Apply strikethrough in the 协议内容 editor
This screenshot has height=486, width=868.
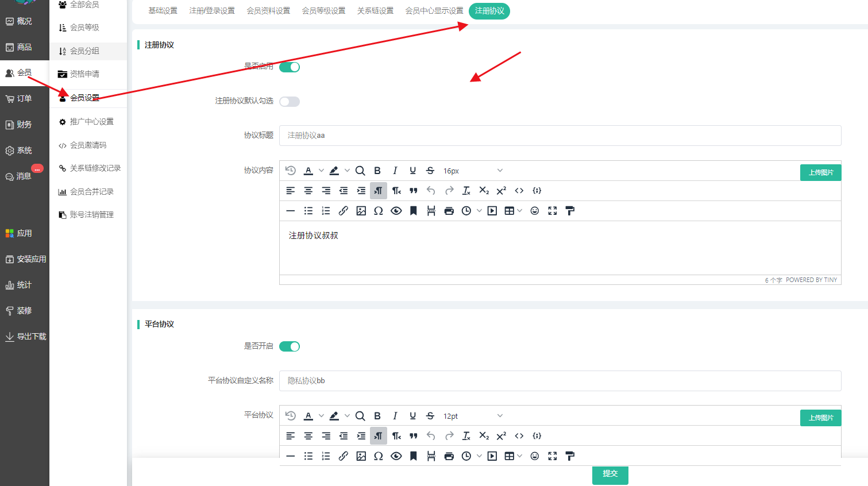click(x=430, y=171)
